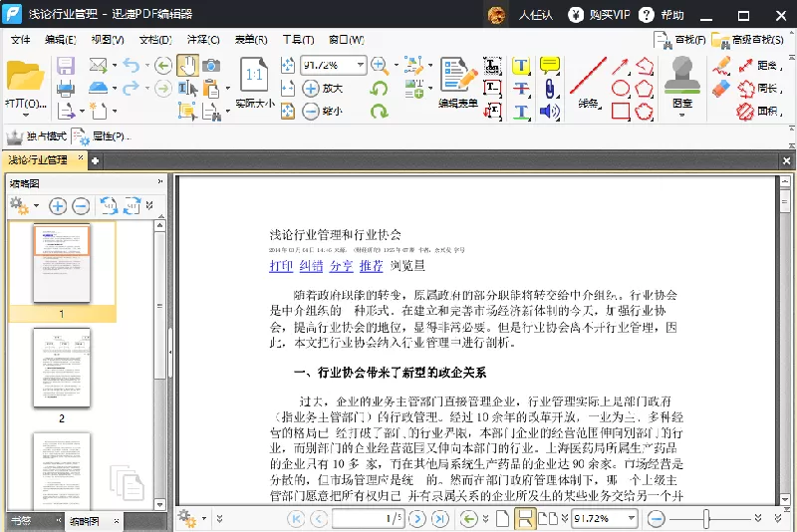Screen dimensions: 797x532
Task: Toggle exclusive mode (独占模式)
Action: (36, 136)
